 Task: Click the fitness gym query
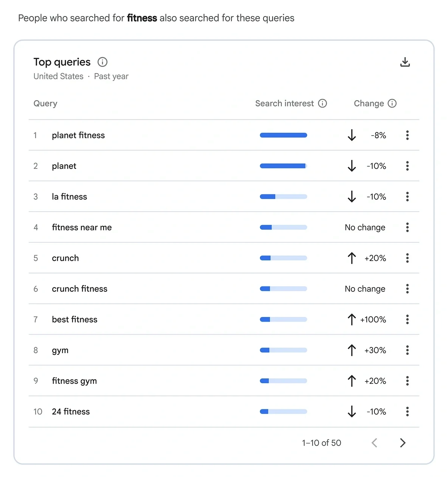[74, 381]
